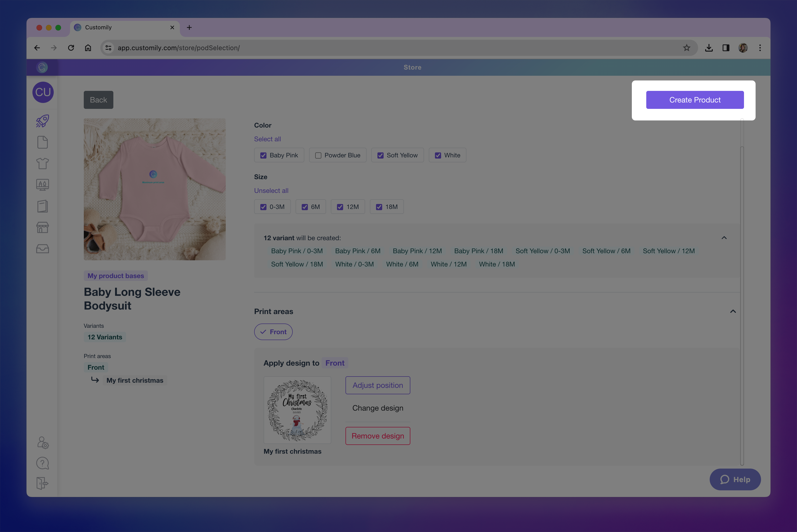797x532 pixels.
Task: Collapse the Print areas section
Action: point(733,311)
